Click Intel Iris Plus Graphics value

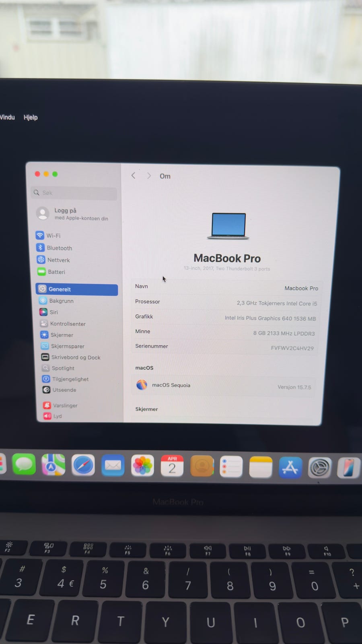(x=270, y=318)
